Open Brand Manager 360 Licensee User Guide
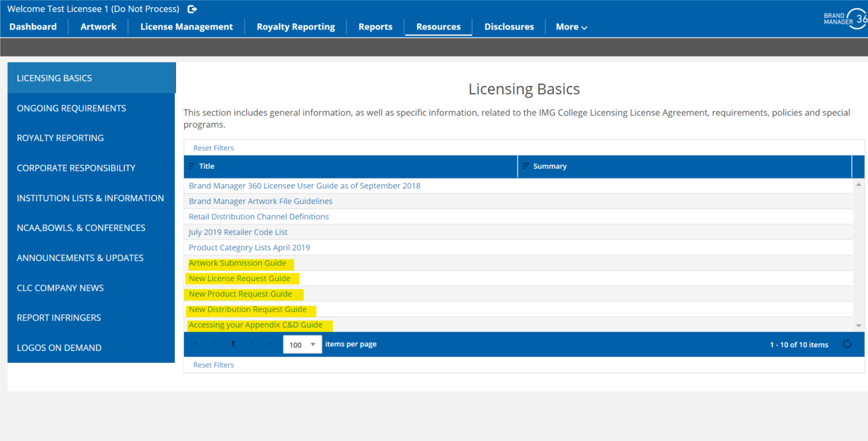Image resolution: width=868 pixels, height=441 pixels. (x=304, y=186)
